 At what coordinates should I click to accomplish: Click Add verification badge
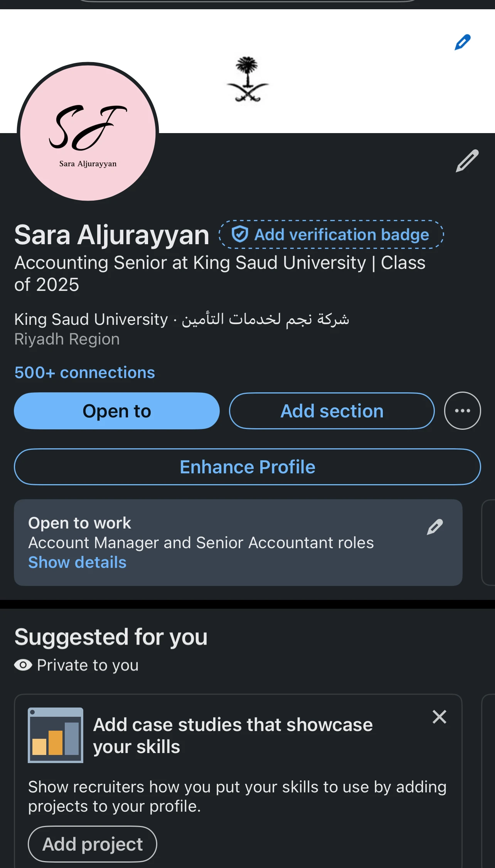pos(341,235)
